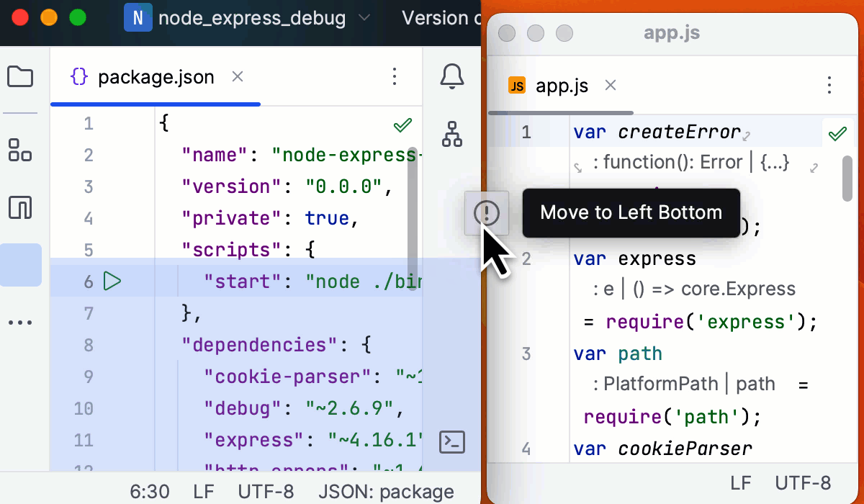This screenshot has height=504, width=864.
Task: Open package.json tab options menu
Action: [x=394, y=76]
